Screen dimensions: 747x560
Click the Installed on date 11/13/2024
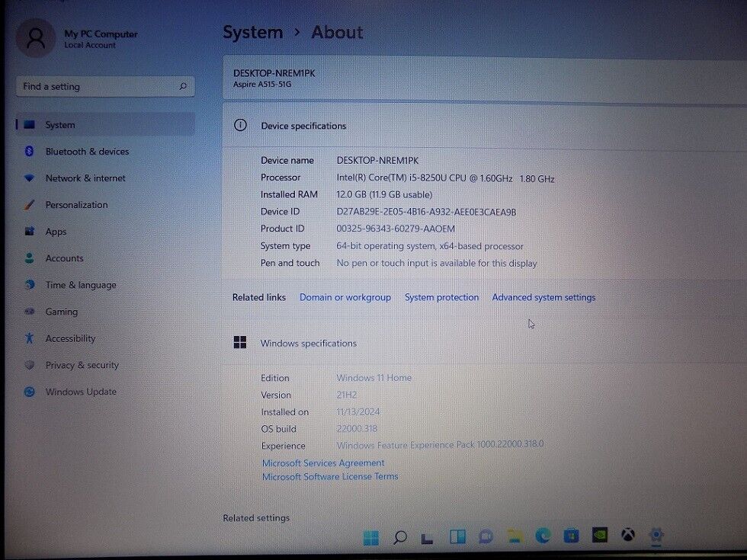point(357,412)
